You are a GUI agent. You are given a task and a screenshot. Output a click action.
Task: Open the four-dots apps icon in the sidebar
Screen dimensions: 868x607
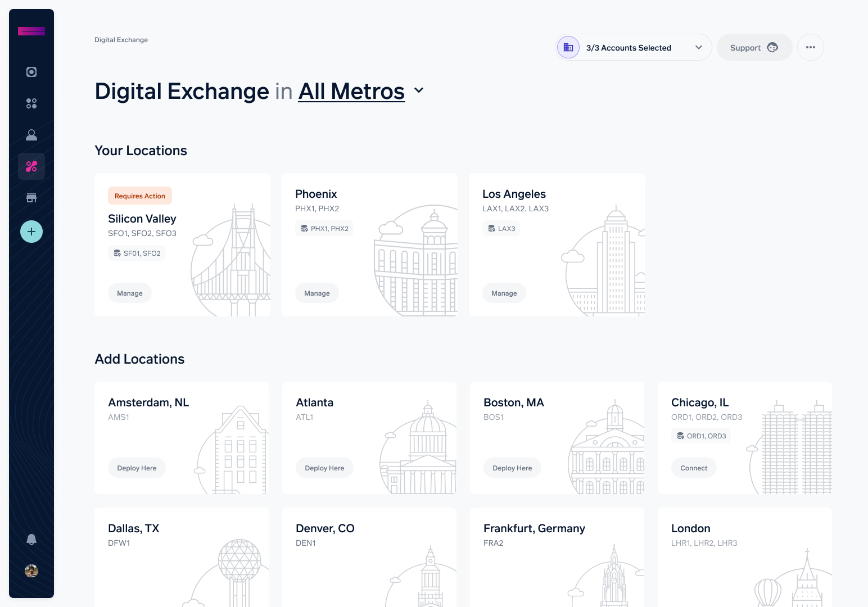[31, 103]
